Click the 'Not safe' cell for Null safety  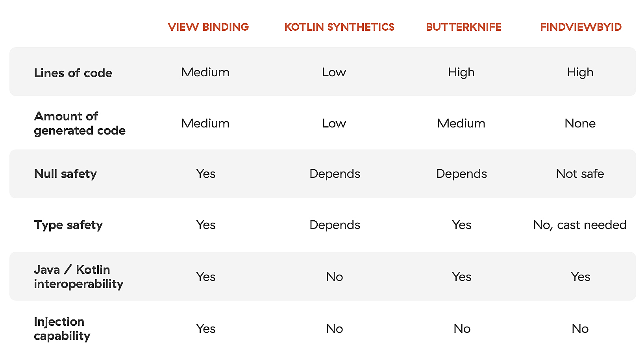click(x=580, y=173)
